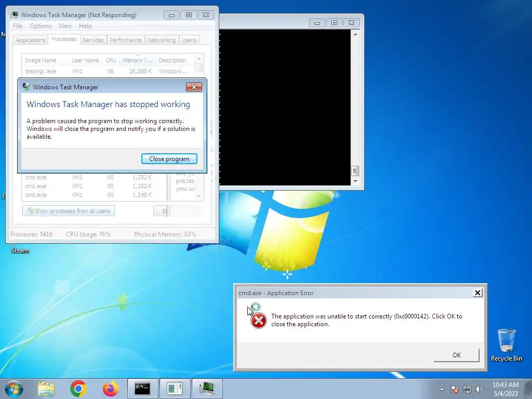Close the Task Manager stopped working dialog
Viewport: 532px width, 399px height.
coord(194,87)
